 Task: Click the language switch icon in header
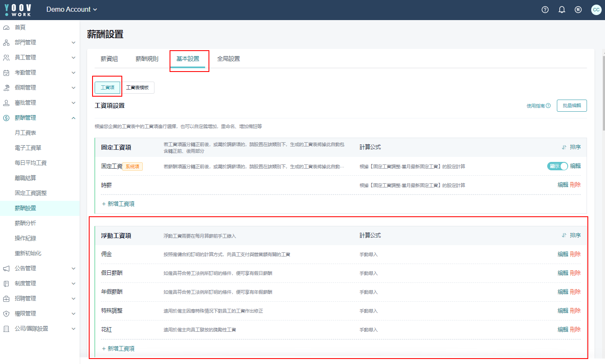pos(578,10)
